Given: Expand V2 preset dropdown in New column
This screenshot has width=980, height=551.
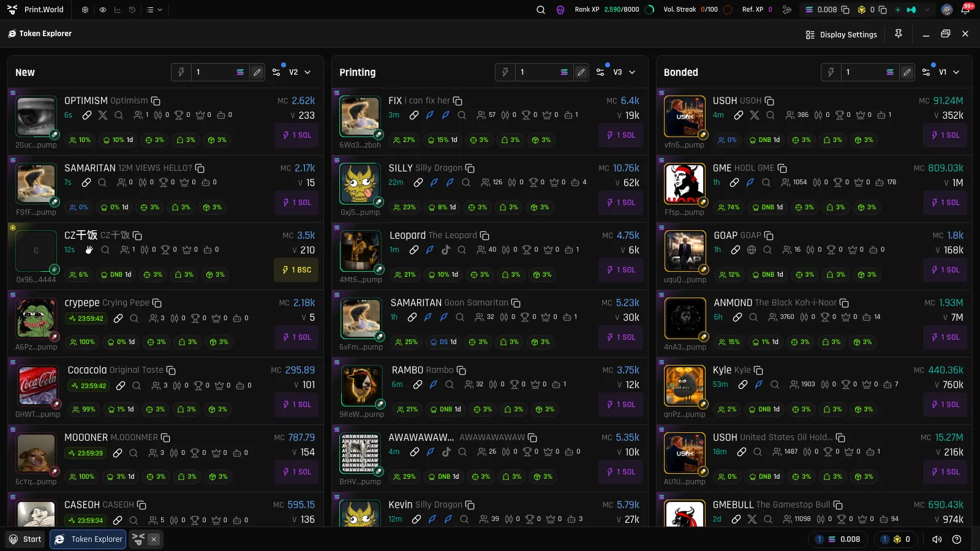Looking at the screenshot, I should point(300,72).
